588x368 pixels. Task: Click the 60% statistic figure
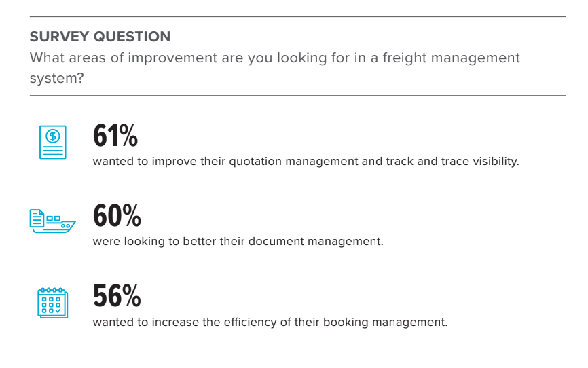click(x=117, y=215)
